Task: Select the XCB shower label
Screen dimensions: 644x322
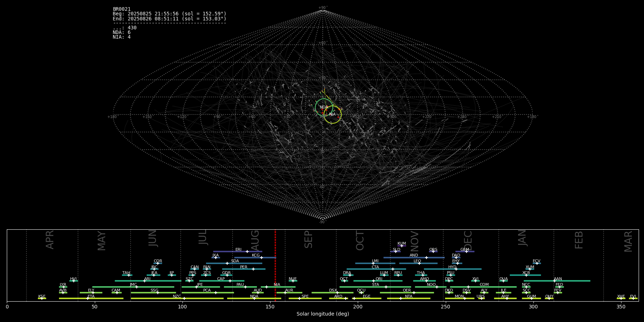Action: coord(526,273)
